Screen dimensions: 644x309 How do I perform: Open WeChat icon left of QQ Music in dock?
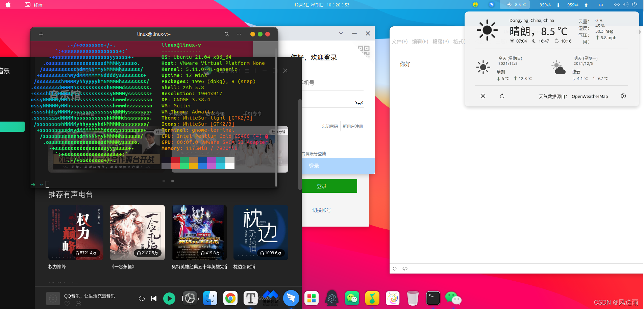pos(352,298)
